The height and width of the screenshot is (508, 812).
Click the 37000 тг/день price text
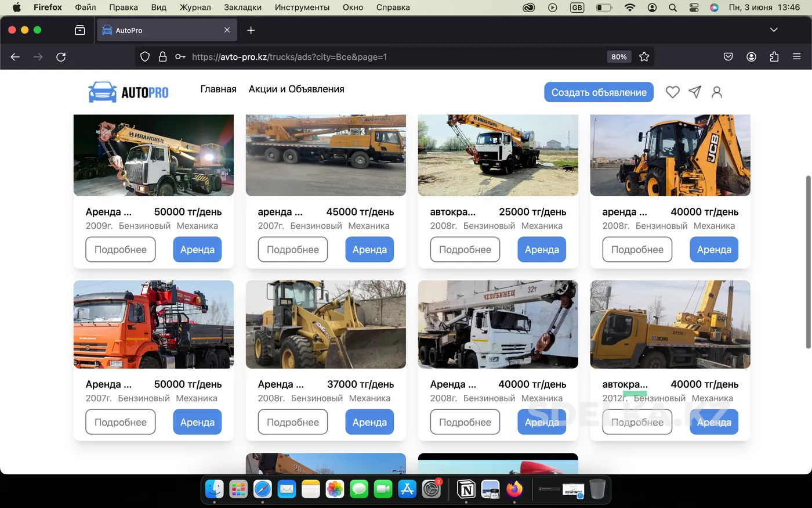click(x=360, y=384)
